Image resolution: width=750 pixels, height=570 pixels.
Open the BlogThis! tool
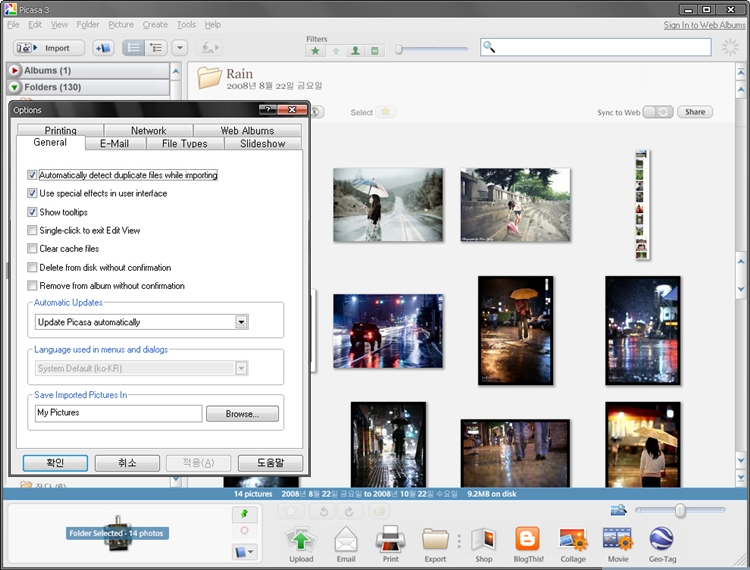point(527,540)
